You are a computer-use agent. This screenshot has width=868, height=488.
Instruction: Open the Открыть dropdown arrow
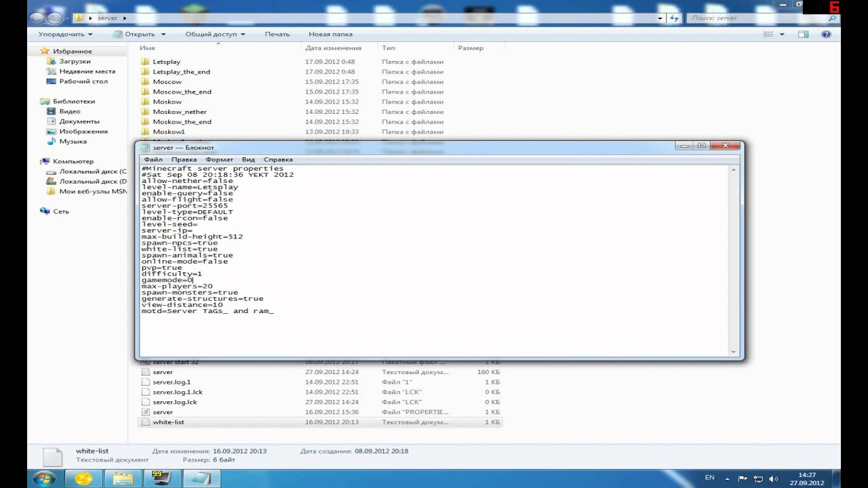[163, 34]
